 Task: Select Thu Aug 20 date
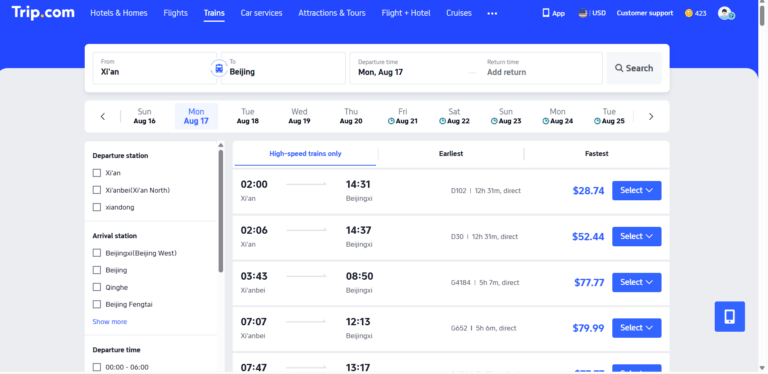click(351, 117)
